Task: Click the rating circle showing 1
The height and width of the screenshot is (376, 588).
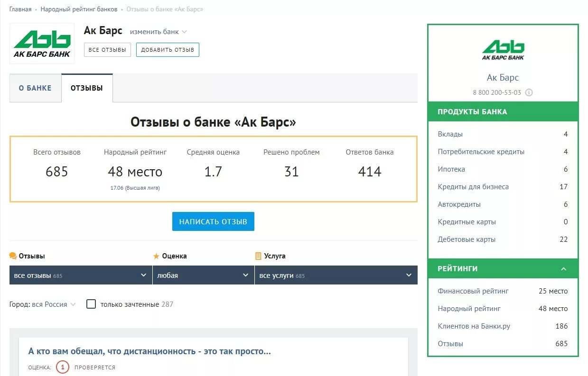Action: pyautogui.click(x=62, y=367)
